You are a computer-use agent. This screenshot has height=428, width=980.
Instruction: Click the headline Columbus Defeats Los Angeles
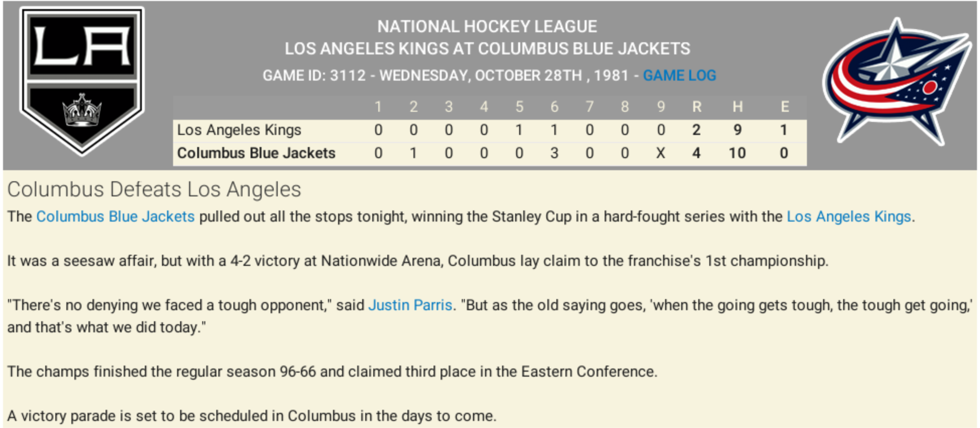[x=154, y=189]
